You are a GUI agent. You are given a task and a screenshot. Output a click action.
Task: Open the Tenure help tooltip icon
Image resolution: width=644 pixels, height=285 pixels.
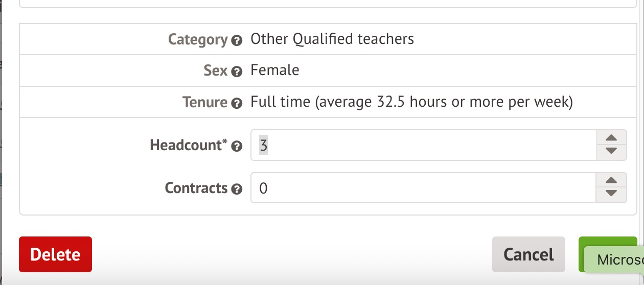point(237,104)
